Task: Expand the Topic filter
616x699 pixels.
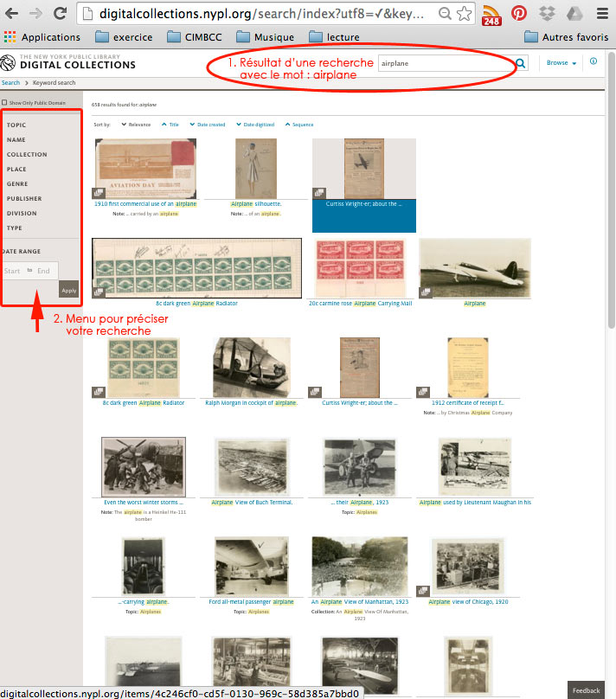Action: pyautogui.click(x=16, y=125)
